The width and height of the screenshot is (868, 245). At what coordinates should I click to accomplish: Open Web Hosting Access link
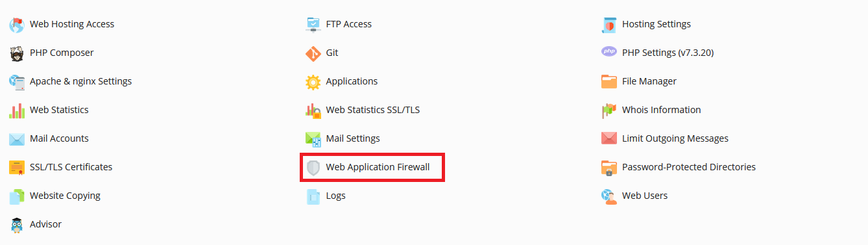(x=72, y=24)
